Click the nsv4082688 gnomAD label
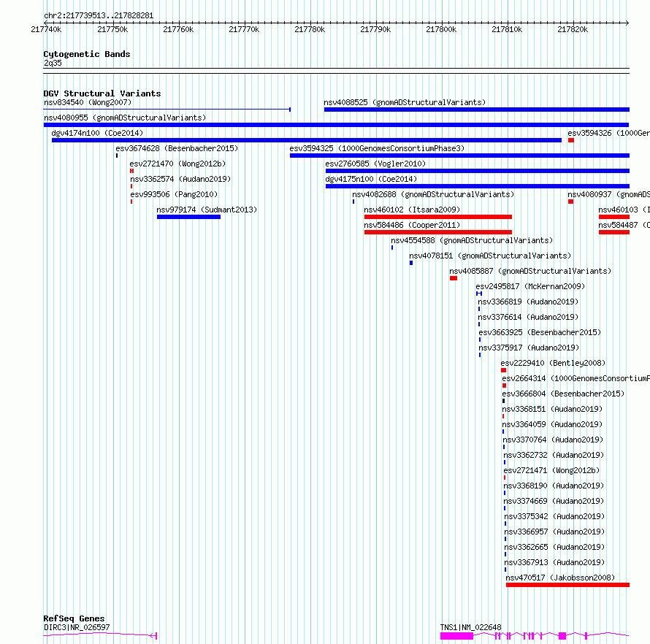Screen dimensions: 650x644 (433, 194)
